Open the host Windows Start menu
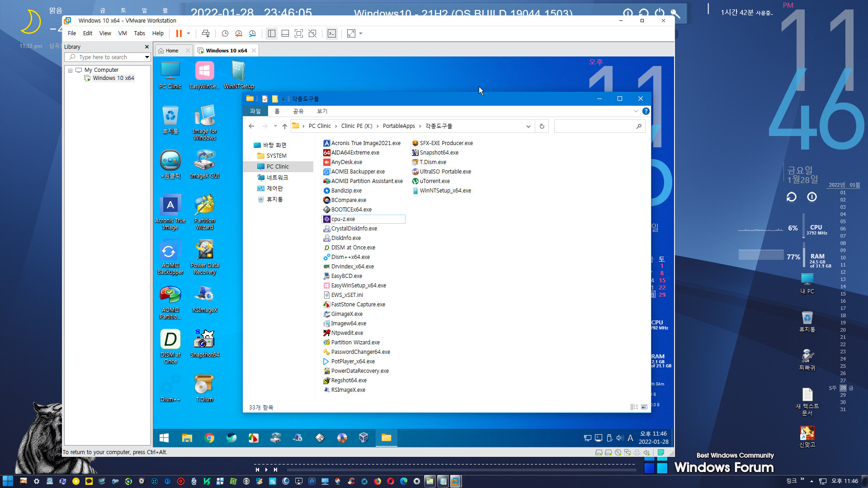The height and width of the screenshot is (488, 868). 8,481
